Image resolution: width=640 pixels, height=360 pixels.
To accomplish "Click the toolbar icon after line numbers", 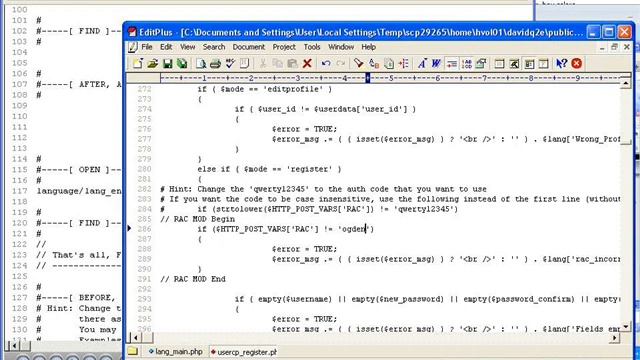I will click(481, 64).
